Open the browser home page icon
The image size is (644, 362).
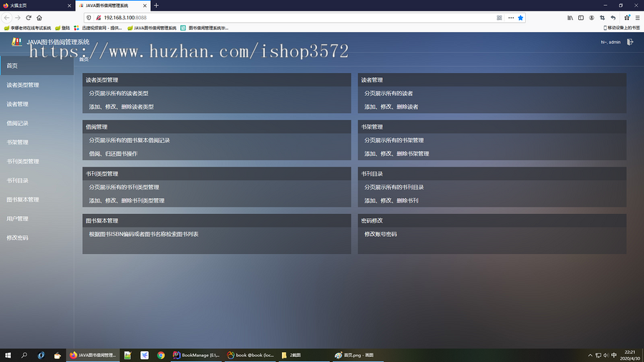coord(39,18)
